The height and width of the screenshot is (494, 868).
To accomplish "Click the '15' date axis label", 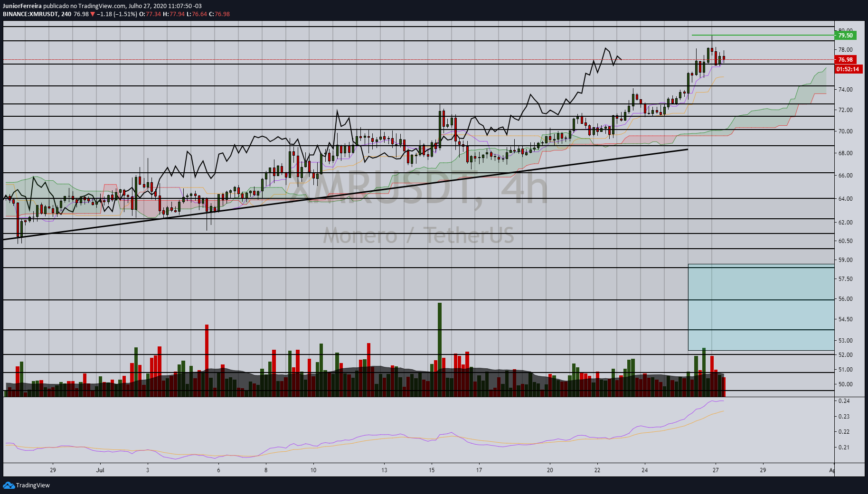I will tap(432, 470).
